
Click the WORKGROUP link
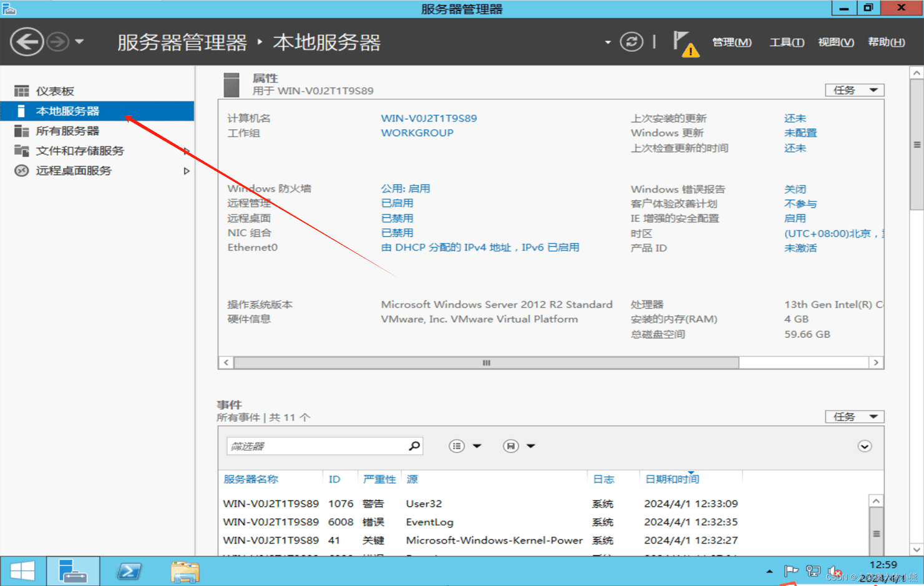click(417, 133)
